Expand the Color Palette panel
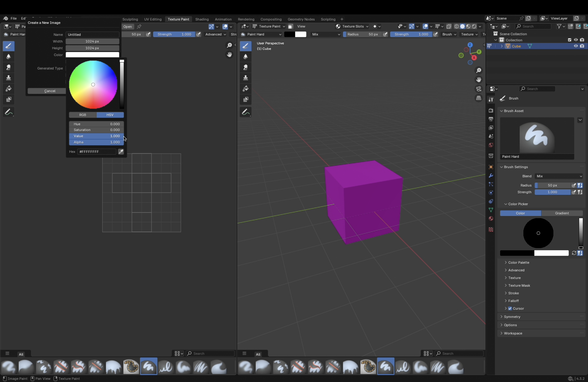The image size is (588, 382). 519,262
